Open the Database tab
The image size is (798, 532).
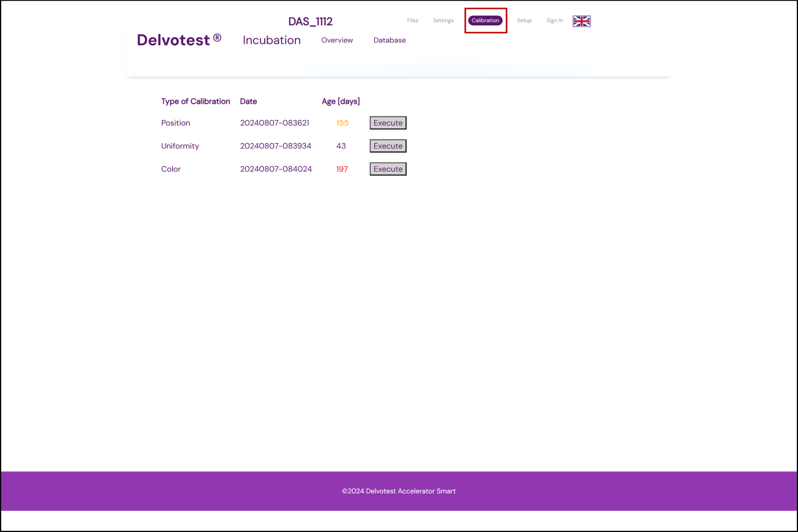390,40
